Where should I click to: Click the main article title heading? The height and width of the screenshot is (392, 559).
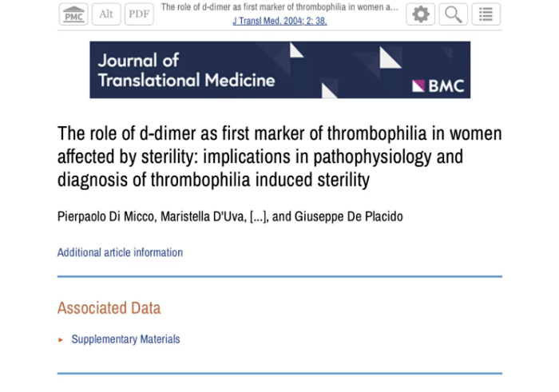[x=279, y=156]
